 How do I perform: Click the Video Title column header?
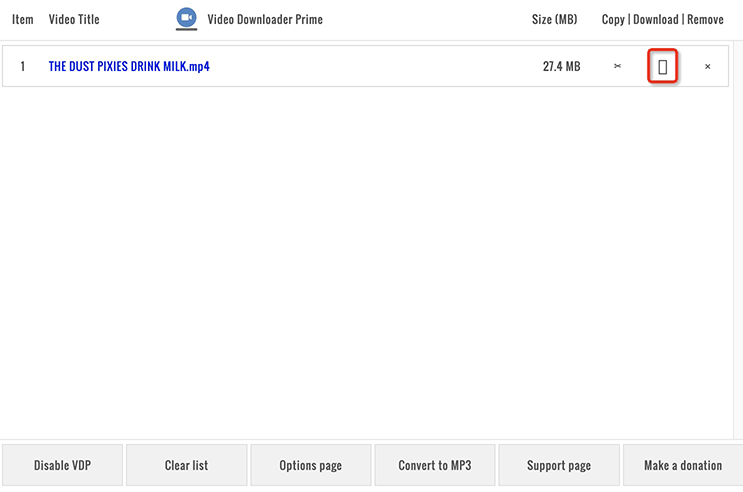click(x=74, y=19)
